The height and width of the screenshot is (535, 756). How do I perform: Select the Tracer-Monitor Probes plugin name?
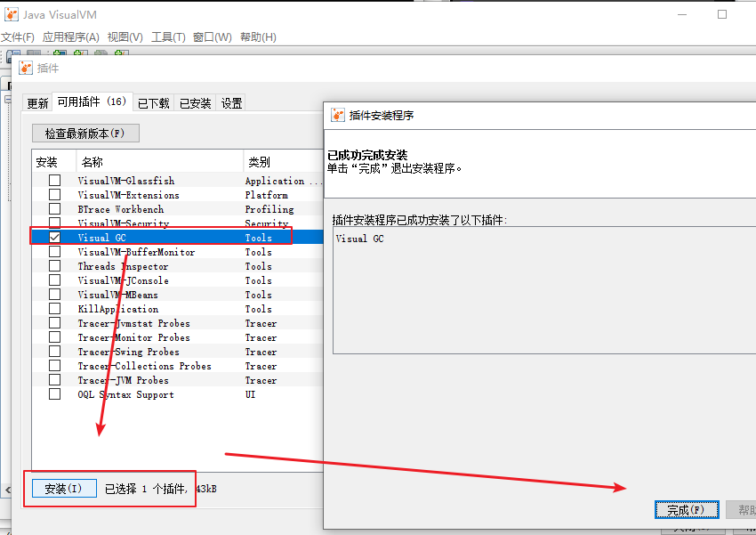pos(134,337)
